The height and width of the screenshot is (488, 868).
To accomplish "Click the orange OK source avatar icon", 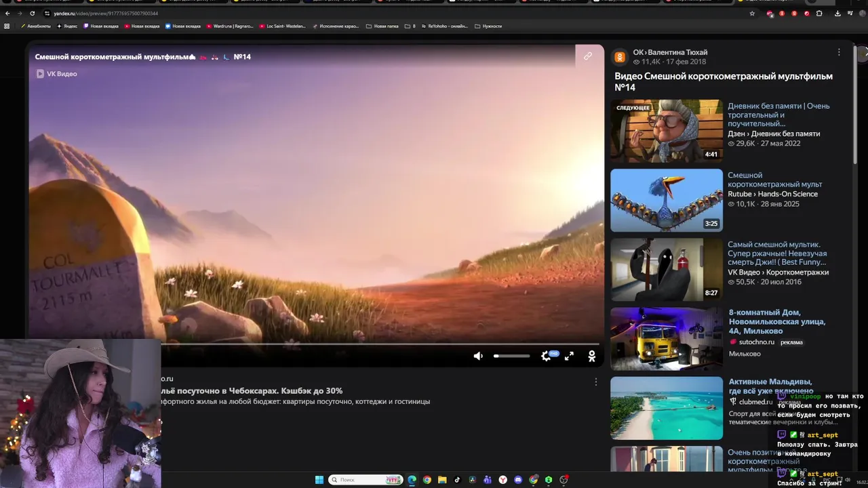I will point(620,57).
